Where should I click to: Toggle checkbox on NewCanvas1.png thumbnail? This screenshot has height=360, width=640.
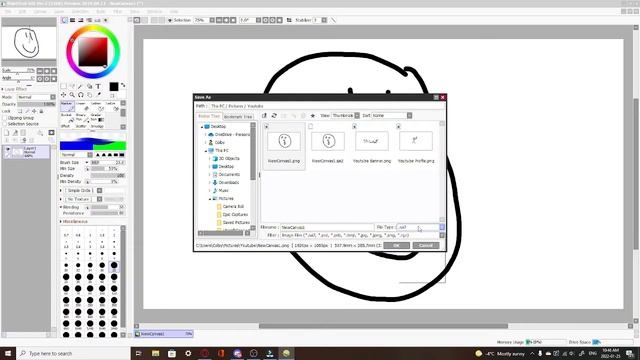click(x=267, y=127)
